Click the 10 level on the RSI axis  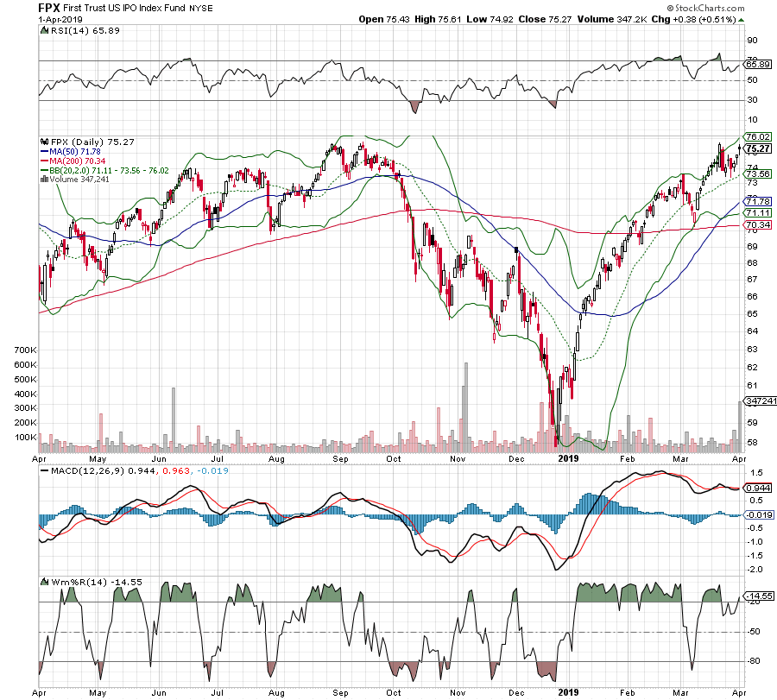(752, 119)
